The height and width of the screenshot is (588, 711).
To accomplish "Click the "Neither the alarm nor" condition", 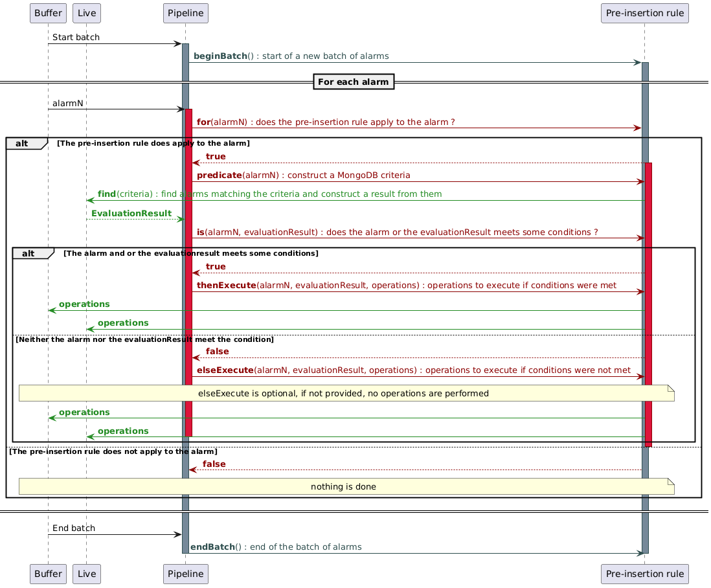I will coord(144,339).
